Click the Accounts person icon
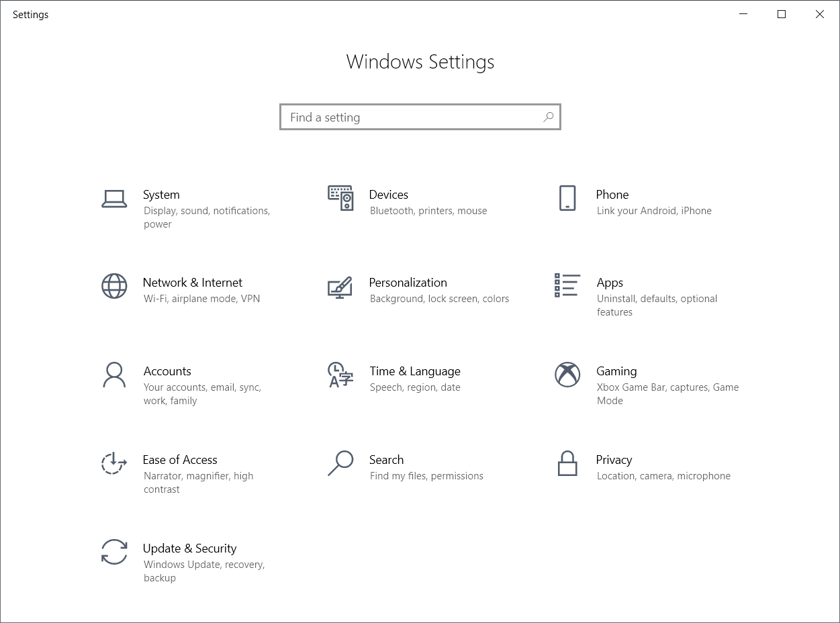Screen dimensions: 840x623 pyautogui.click(x=114, y=375)
